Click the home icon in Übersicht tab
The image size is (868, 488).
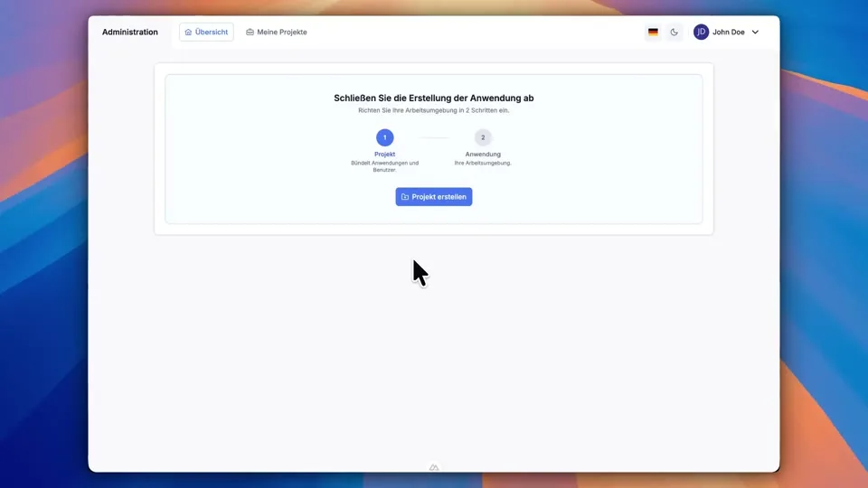pyautogui.click(x=188, y=33)
